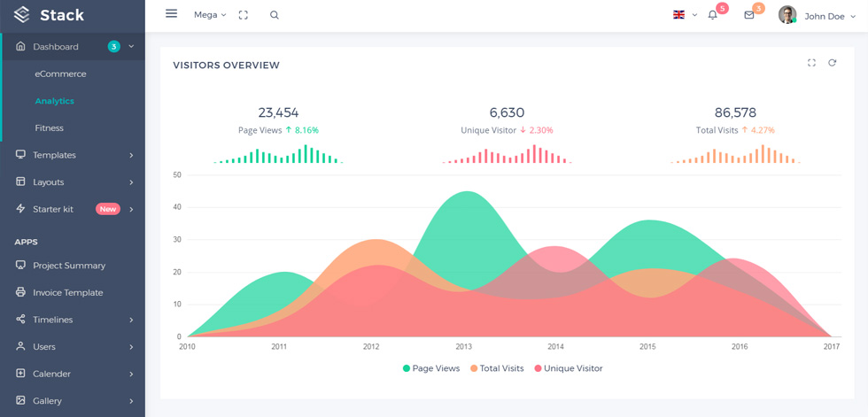Expand the Layouts submenu chevron
Image resolution: width=868 pixels, height=417 pixels.
click(131, 182)
